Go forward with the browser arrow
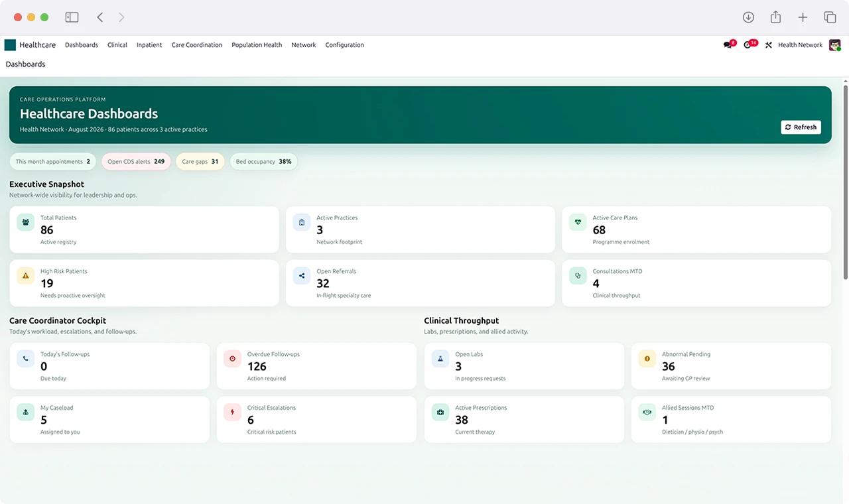 121,17
